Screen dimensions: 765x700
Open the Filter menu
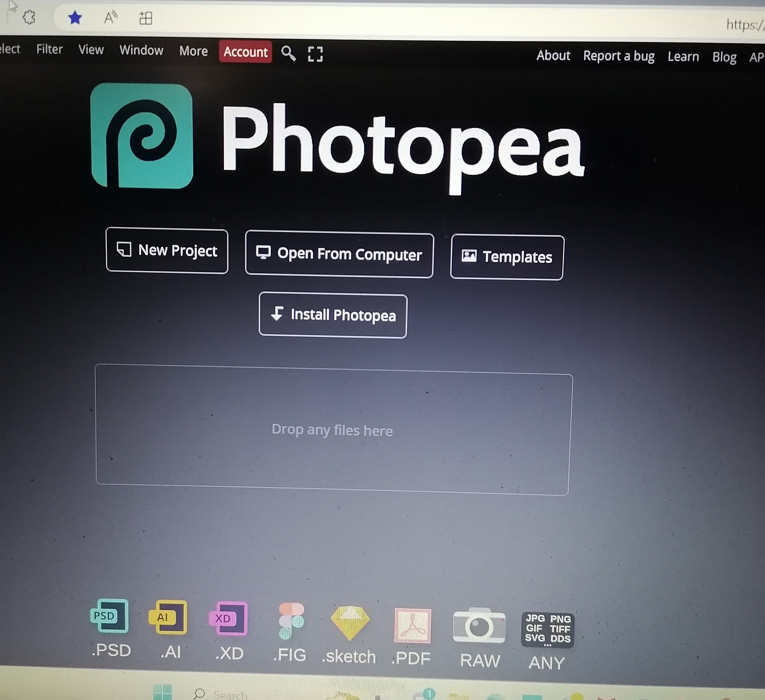(x=49, y=49)
